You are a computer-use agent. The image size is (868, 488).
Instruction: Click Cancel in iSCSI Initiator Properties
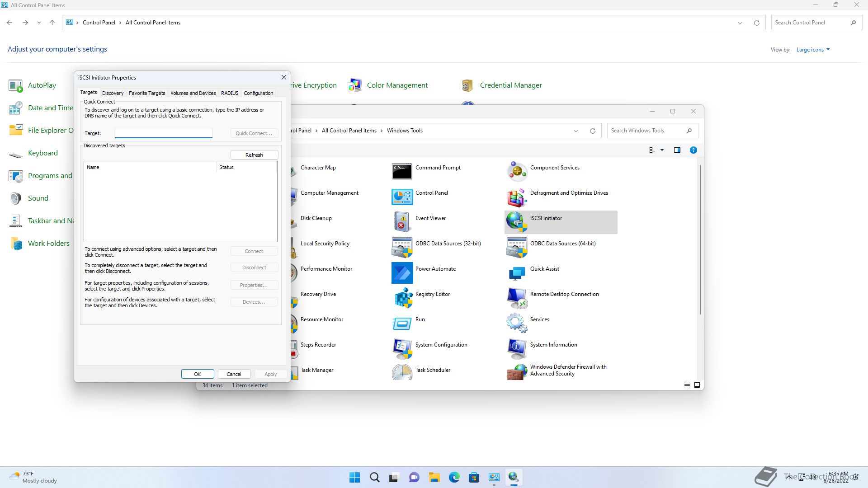tap(234, 374)
